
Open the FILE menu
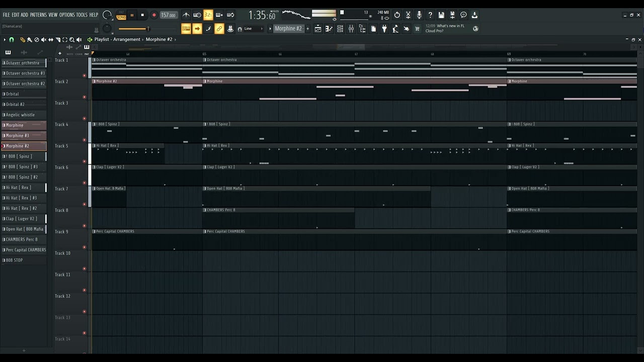[x=7, y=15]
